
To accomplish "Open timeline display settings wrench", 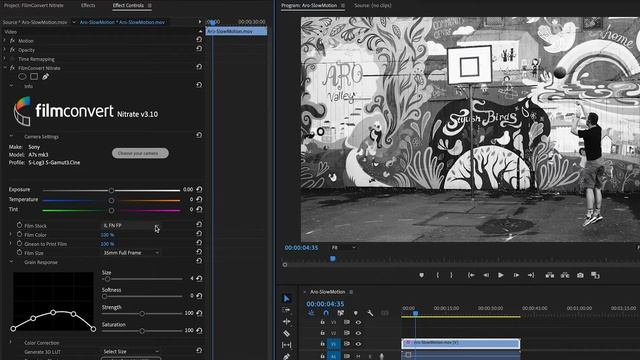I will 370,313.
